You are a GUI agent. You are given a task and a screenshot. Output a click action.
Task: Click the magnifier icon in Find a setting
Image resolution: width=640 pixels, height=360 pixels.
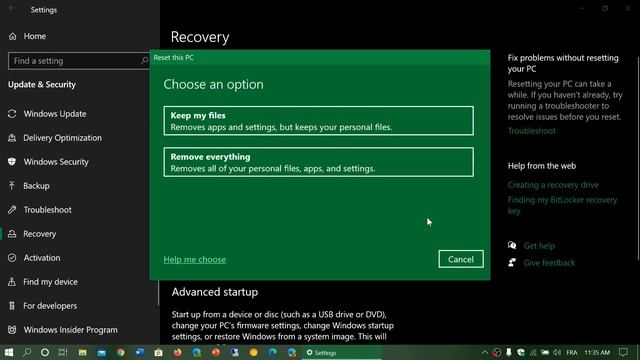coord(144,61)
